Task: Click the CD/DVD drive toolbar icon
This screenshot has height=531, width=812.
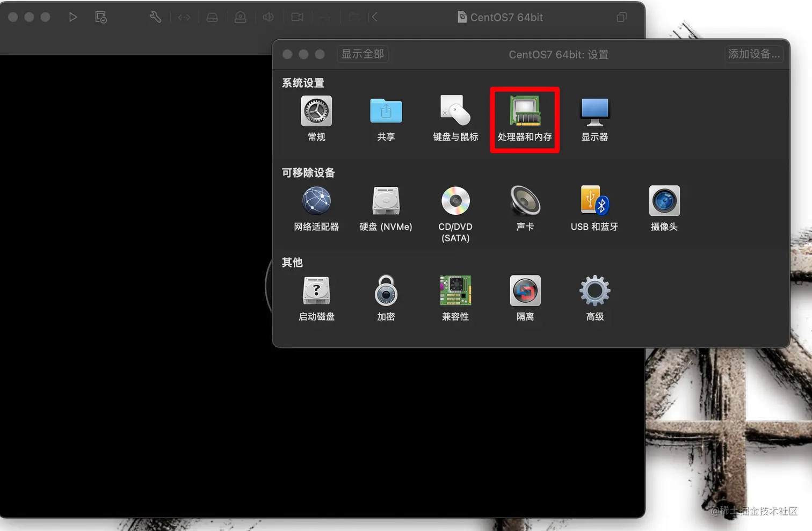Action: tap(241, 17)
